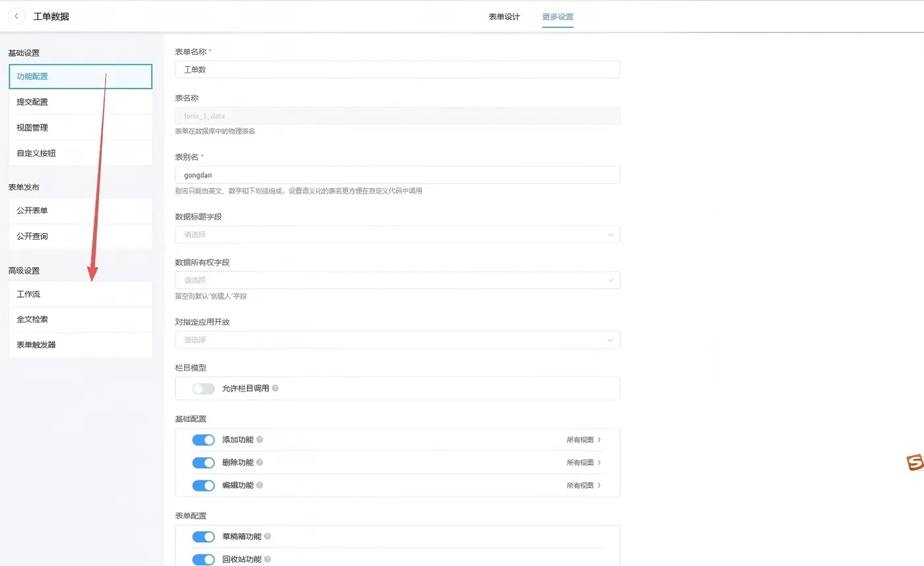Screen dimensions: 924x566
Task: Click the help icon next to 删除功能
Action: [261, 462]
